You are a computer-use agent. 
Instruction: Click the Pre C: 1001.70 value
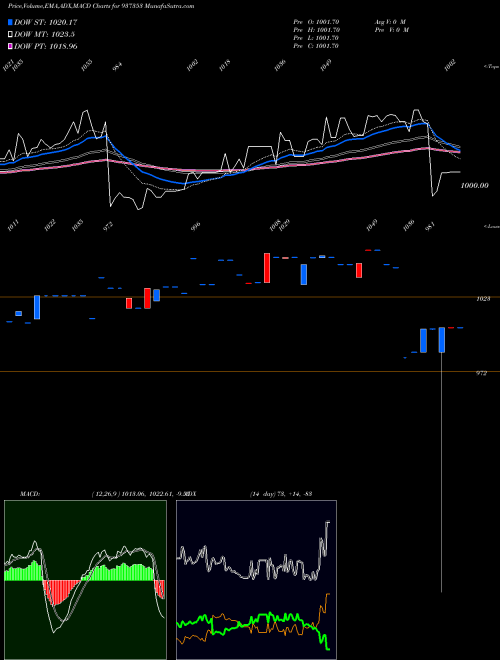(316, 46)
